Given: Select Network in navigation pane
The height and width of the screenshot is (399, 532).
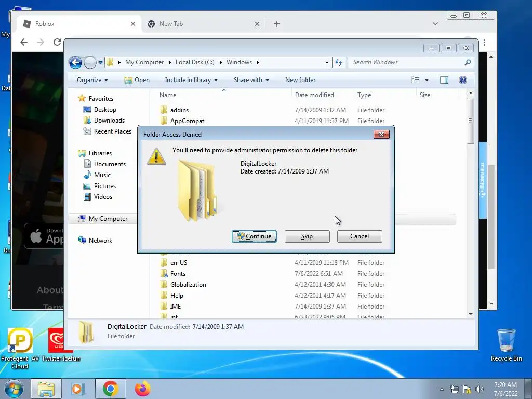Looking at the screenshot, I should 100,241.
